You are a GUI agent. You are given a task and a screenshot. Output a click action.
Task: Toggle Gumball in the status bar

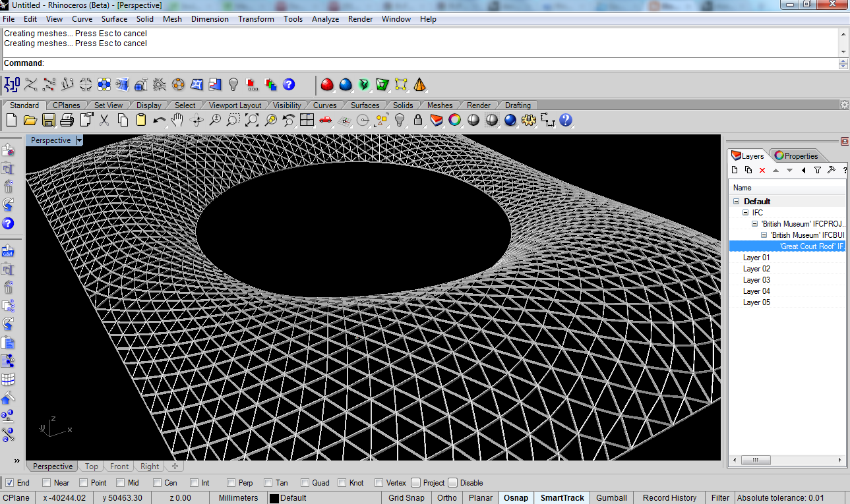(x=611, y=498)
